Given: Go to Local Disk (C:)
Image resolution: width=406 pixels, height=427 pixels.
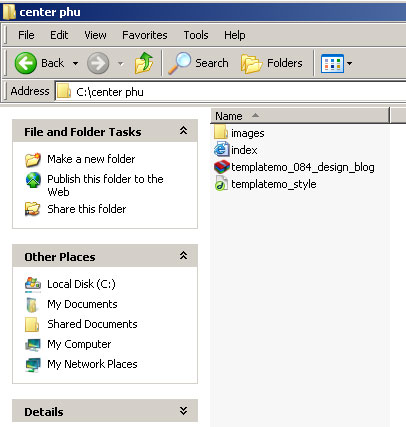Looking at the screenshot, I should coord(81,284).
